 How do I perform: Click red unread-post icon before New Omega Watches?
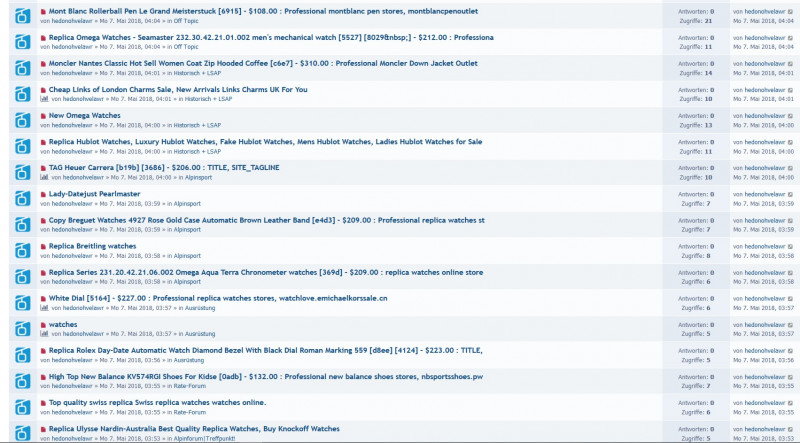pos(44,116)
